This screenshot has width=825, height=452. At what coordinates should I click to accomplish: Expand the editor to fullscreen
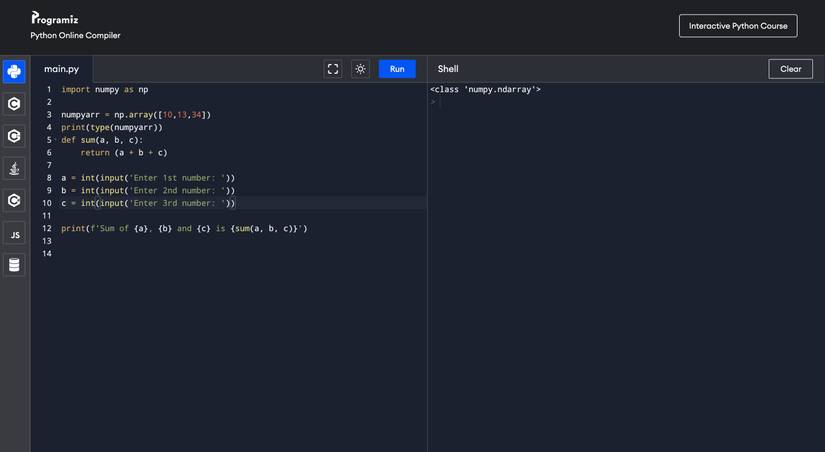click(x=333, y=69)
